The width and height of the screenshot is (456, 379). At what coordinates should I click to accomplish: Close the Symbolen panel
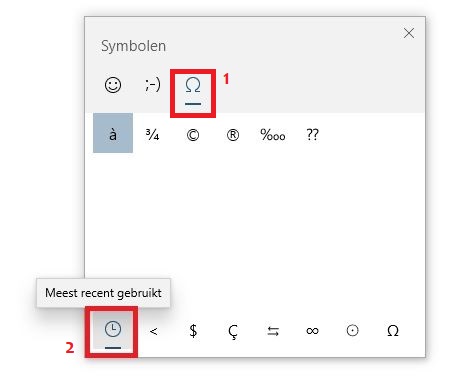409,33
